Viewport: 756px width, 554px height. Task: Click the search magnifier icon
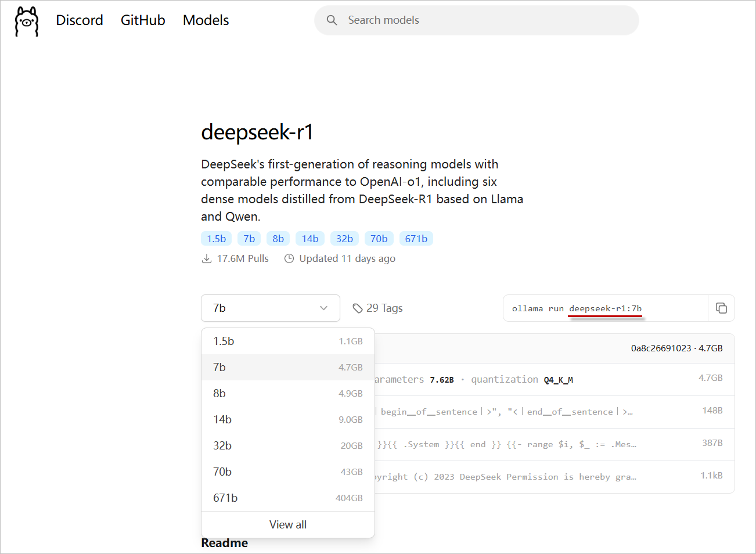coord(332,20)
